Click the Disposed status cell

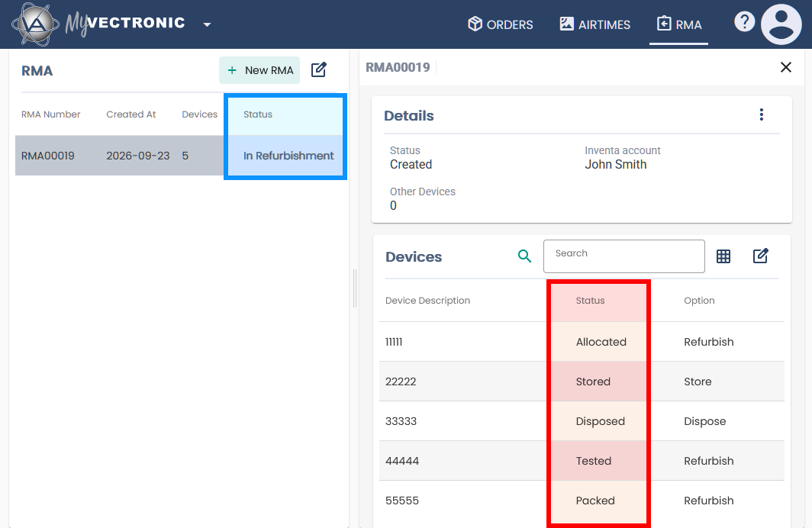pyautogui.click(x=600, y=421)
